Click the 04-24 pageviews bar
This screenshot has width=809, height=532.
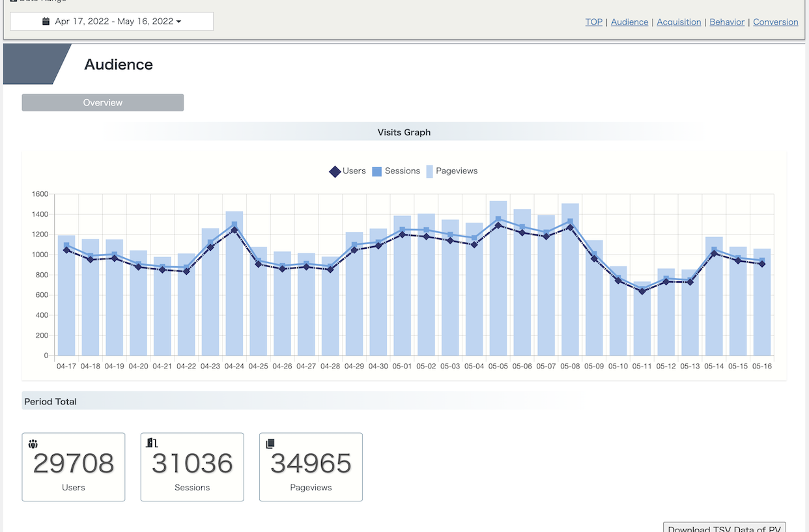234,283
